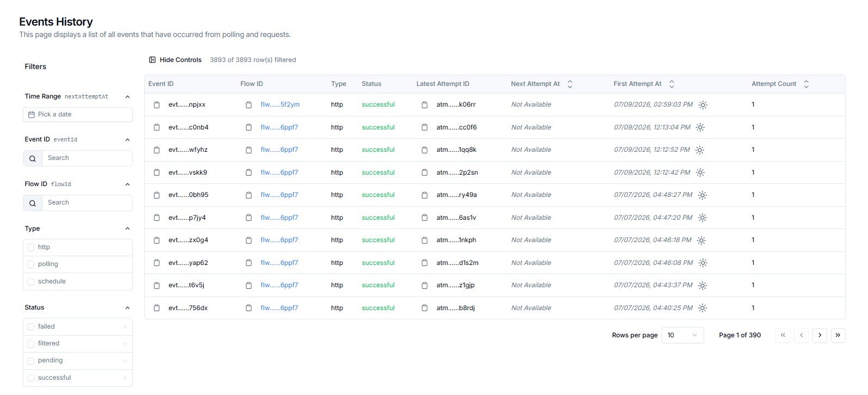Go to the next page
Viewport: 868px width, 395px height.
pyautogui.click(x=820, y=335)
